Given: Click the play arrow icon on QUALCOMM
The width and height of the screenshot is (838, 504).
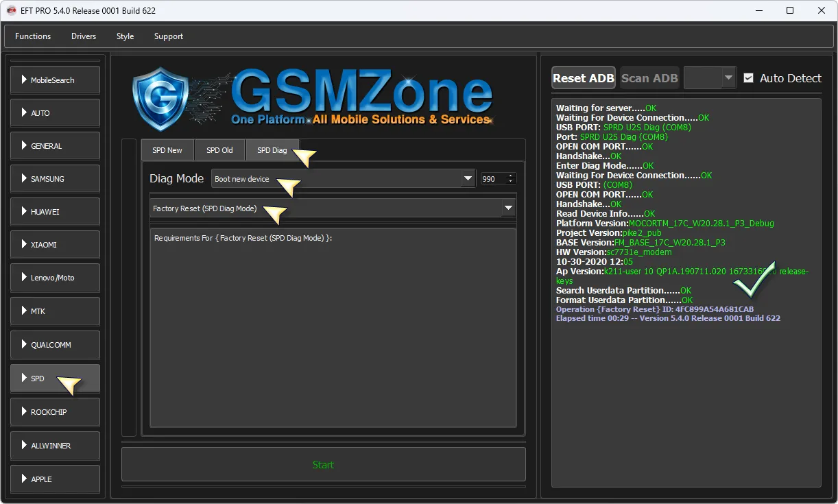Looking at the screenshot, I should pyautogui.click(x=24, y=344).
